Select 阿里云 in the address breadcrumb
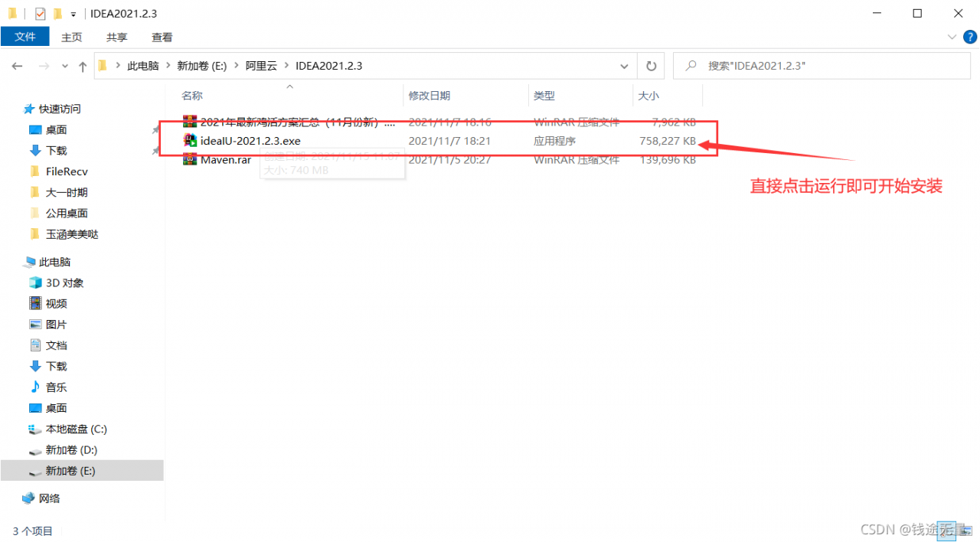 (x=263, y=66)
